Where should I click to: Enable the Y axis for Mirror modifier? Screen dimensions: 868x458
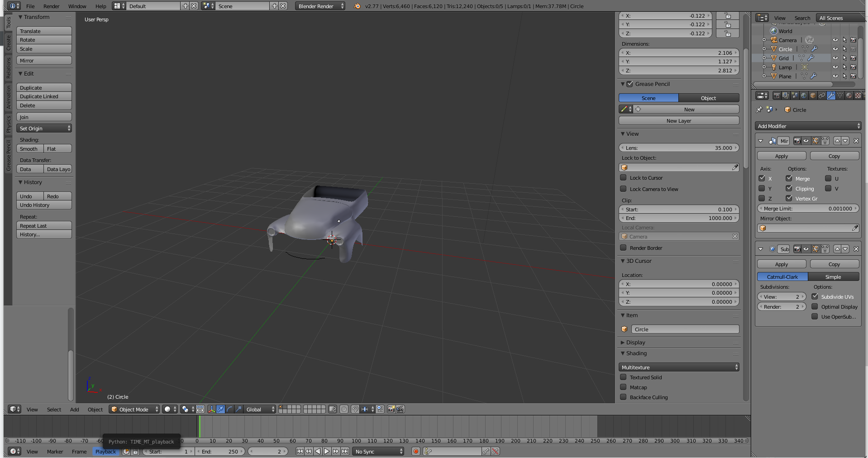point(762,188)
